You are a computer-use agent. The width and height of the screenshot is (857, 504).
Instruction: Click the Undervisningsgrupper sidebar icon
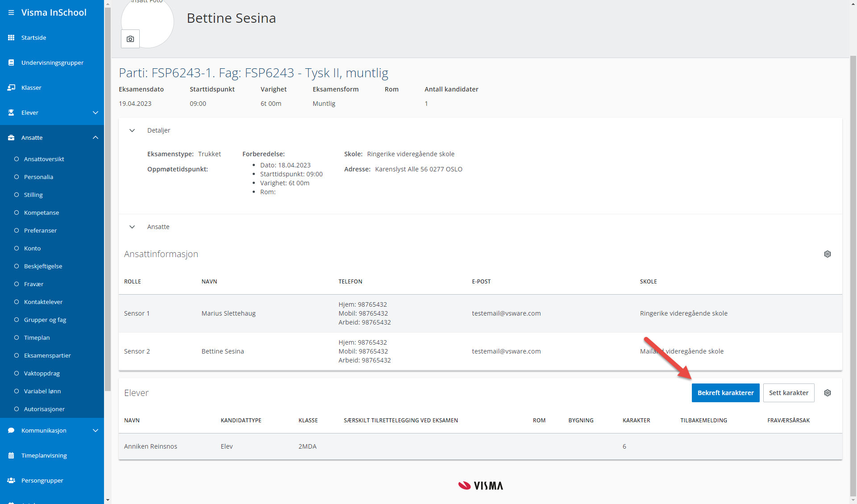[11, 62]
